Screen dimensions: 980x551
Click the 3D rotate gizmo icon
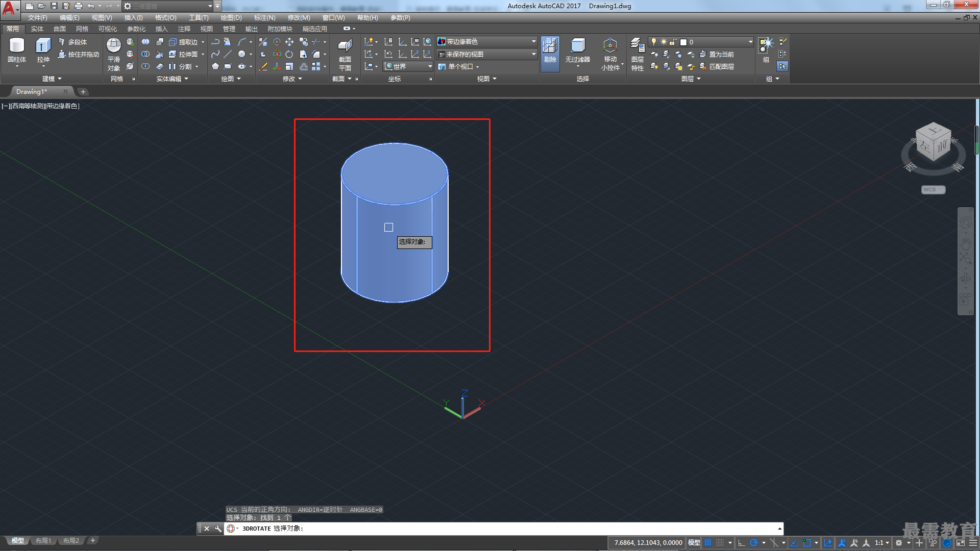point(277,54)
